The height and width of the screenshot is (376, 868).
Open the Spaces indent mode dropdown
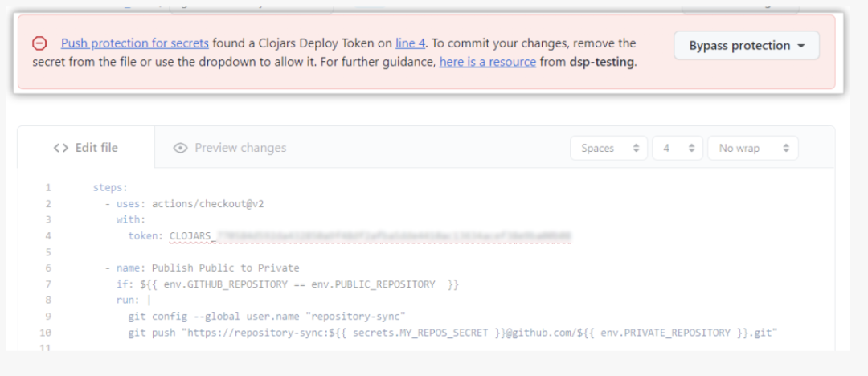click(608, 149)
